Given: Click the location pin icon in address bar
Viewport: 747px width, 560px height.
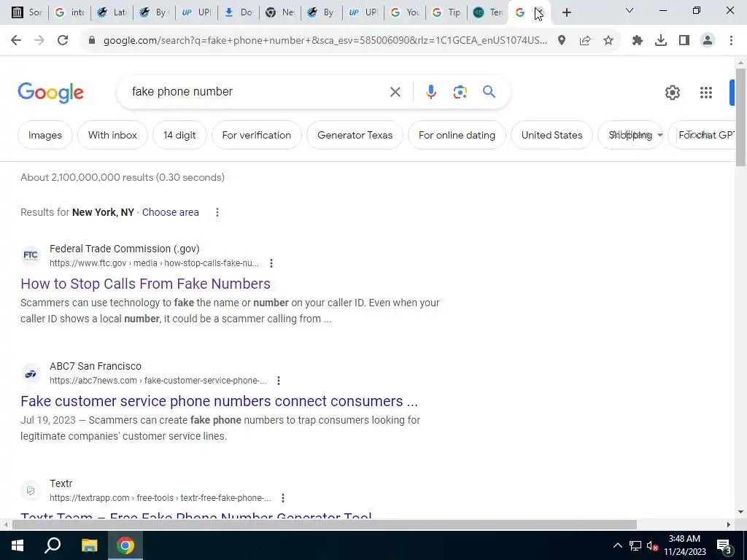Looking at the screenshot, I should [x=562, y=41].
